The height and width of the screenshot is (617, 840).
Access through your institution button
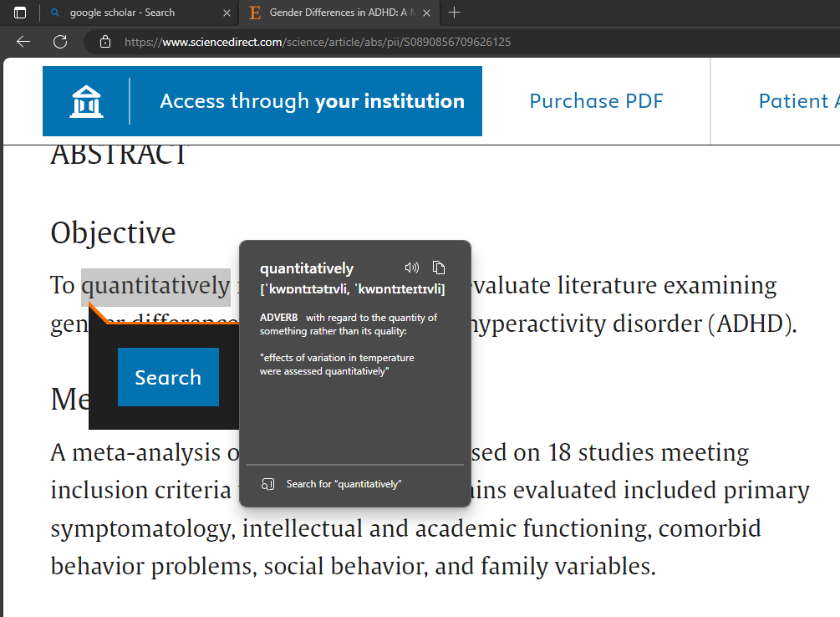tap(262, 101)
